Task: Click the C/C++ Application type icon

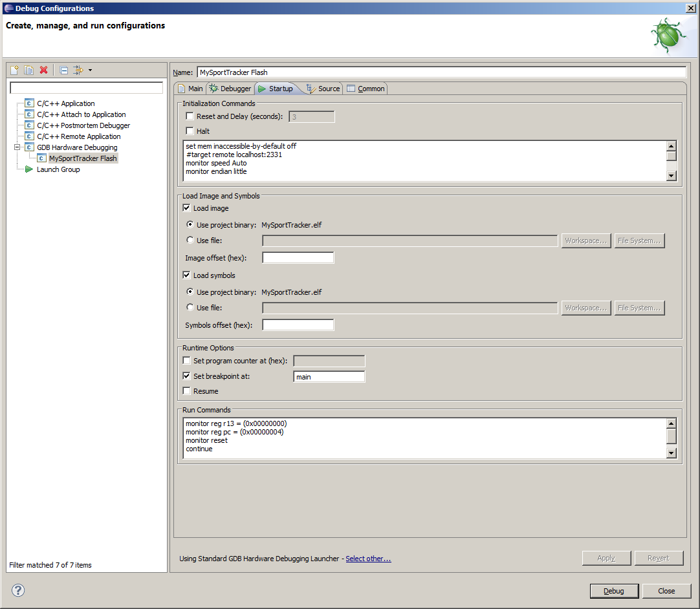Action: pos(30,103)
